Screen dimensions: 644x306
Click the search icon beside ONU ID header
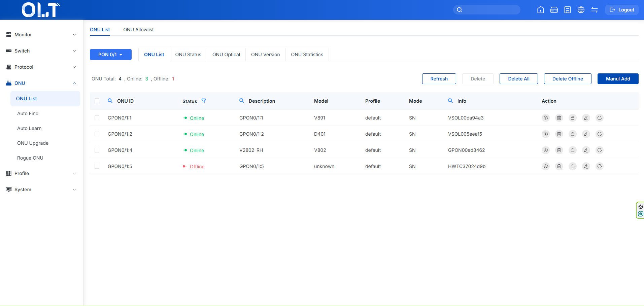(x=110, y=101)
